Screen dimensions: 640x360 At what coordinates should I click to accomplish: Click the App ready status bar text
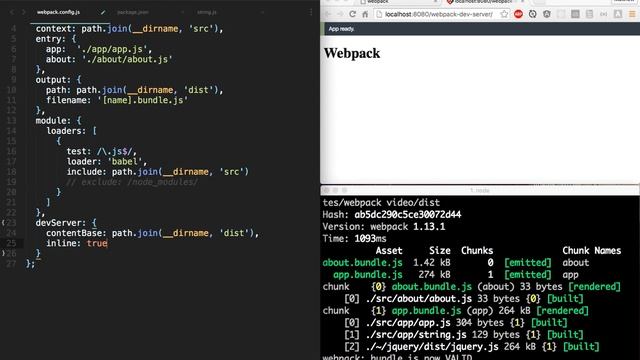click(342, 29)
